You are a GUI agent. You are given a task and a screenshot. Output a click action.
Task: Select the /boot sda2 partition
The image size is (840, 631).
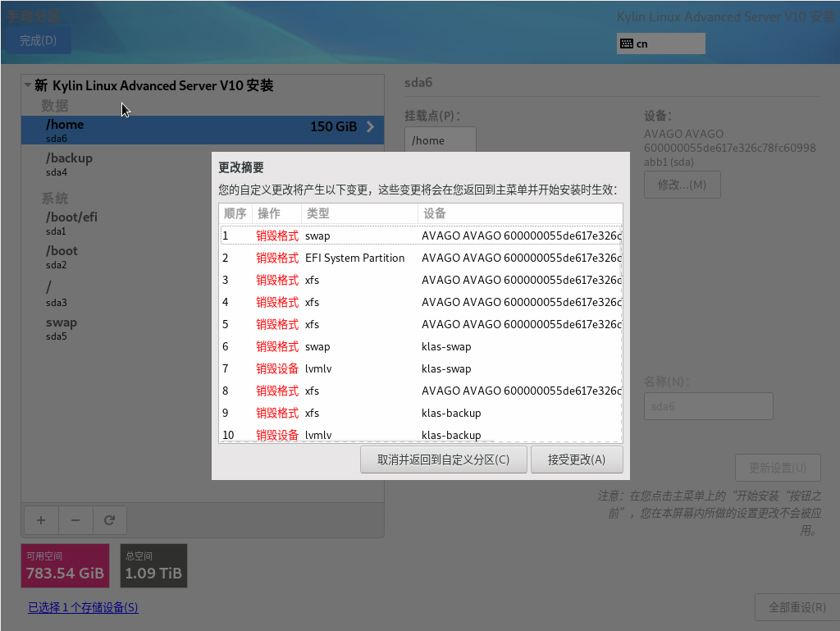coord(203,257)
